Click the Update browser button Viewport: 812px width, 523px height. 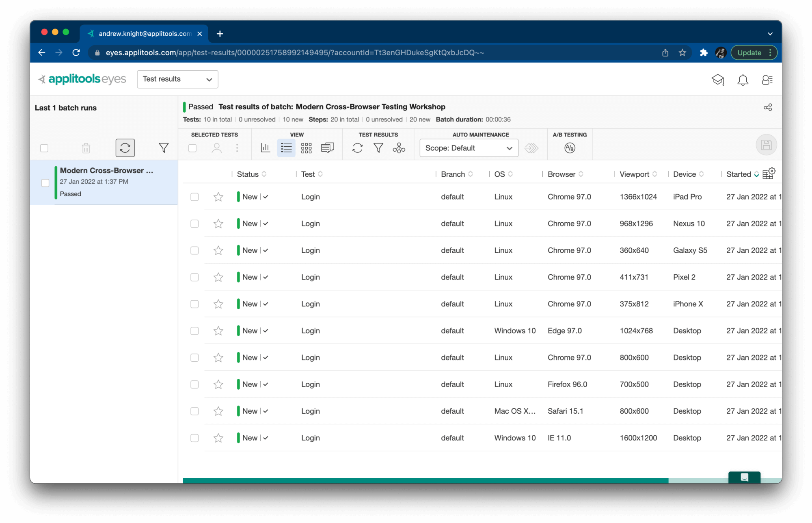[749, 52]
